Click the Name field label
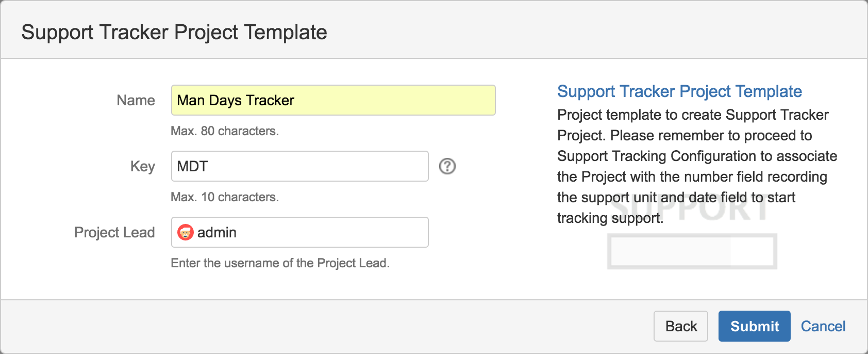The width and height of the screenshot is (868, 354). tap(136, 100)
